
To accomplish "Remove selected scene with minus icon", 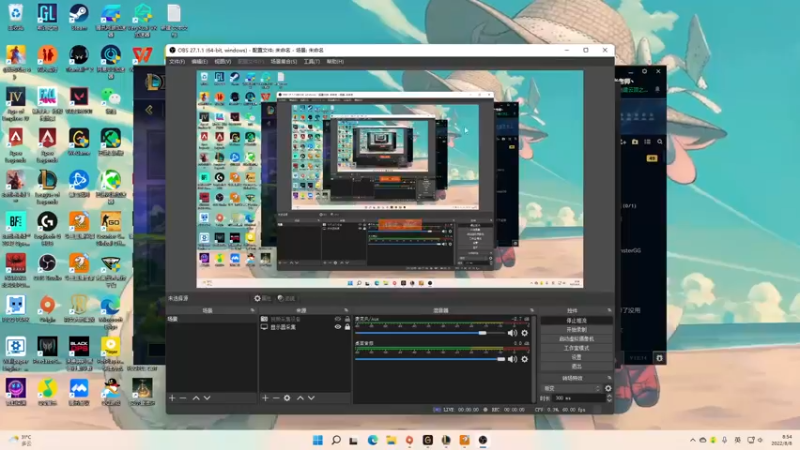I will pos(183,398).
